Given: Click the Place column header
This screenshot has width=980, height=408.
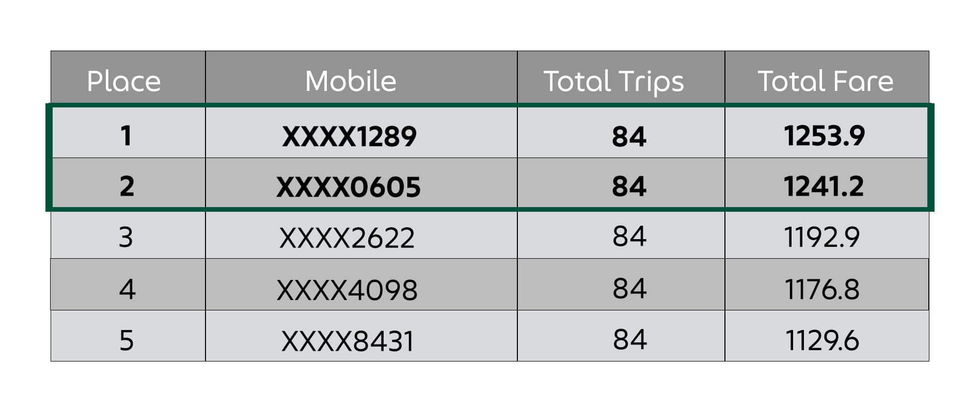Looking at the screenshot, I should pos(124,82).
